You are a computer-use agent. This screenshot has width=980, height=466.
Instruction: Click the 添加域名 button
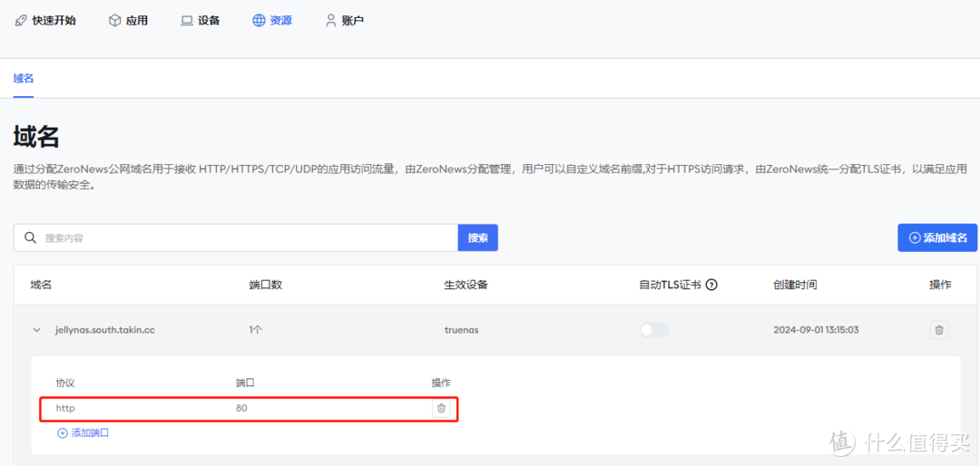937,238
